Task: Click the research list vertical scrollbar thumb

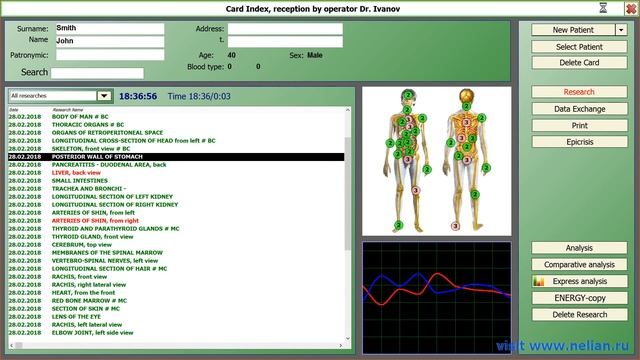Action: coord(347,193)
